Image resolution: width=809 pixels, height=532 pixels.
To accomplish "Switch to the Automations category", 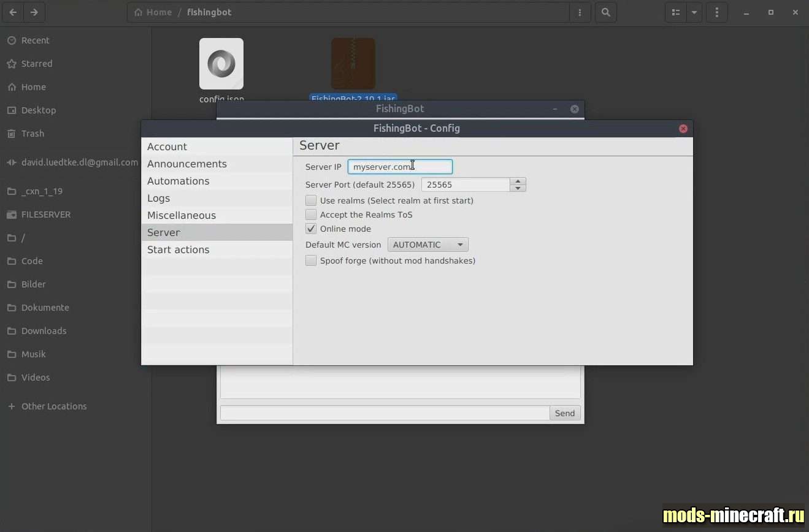I will tap(178, 181).
